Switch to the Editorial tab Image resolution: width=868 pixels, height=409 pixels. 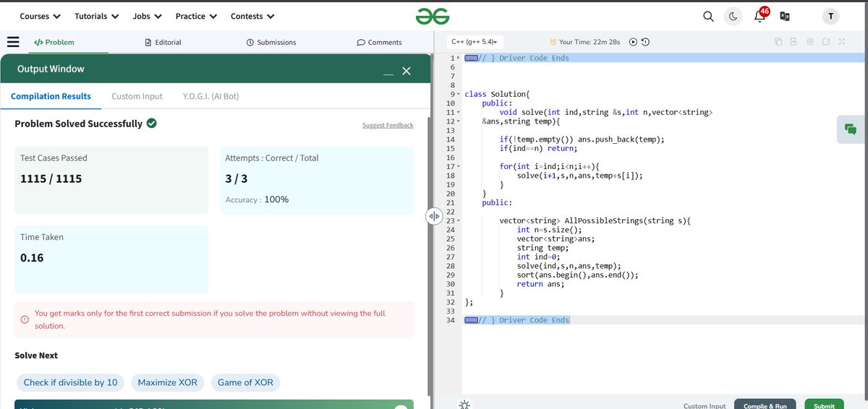[x=163, y=42]
